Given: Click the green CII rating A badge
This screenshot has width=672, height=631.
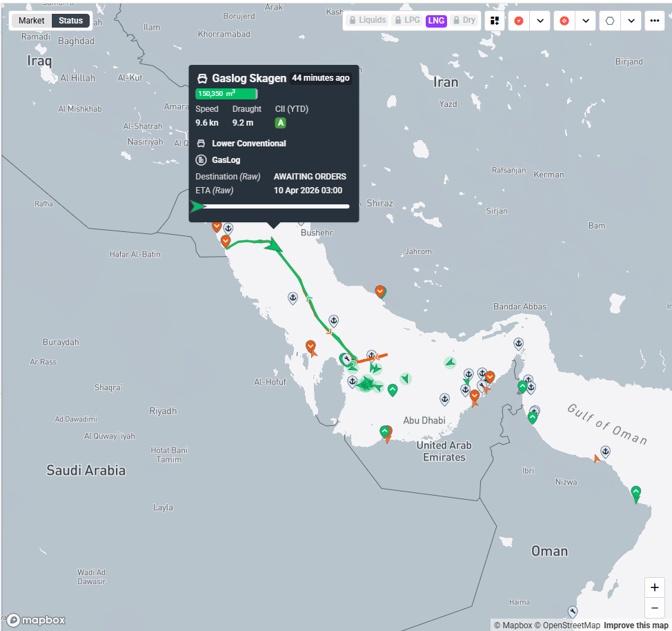Looking at the screenshot, I should coord(280,123).
